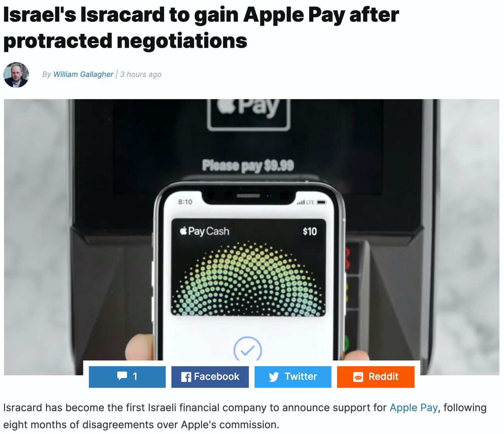The width and height of the screenshot is (504, 434).
Task: Click the article's first paragraph text
Action: click(x=245, y=416)
